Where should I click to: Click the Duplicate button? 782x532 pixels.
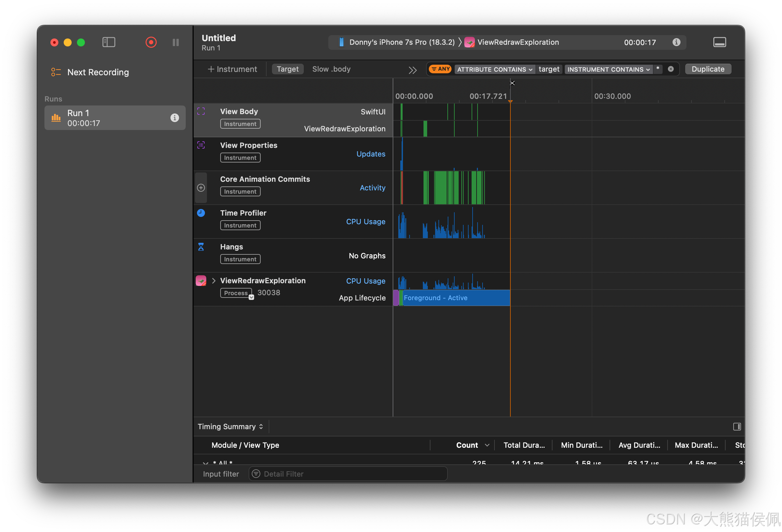[708, 69]
